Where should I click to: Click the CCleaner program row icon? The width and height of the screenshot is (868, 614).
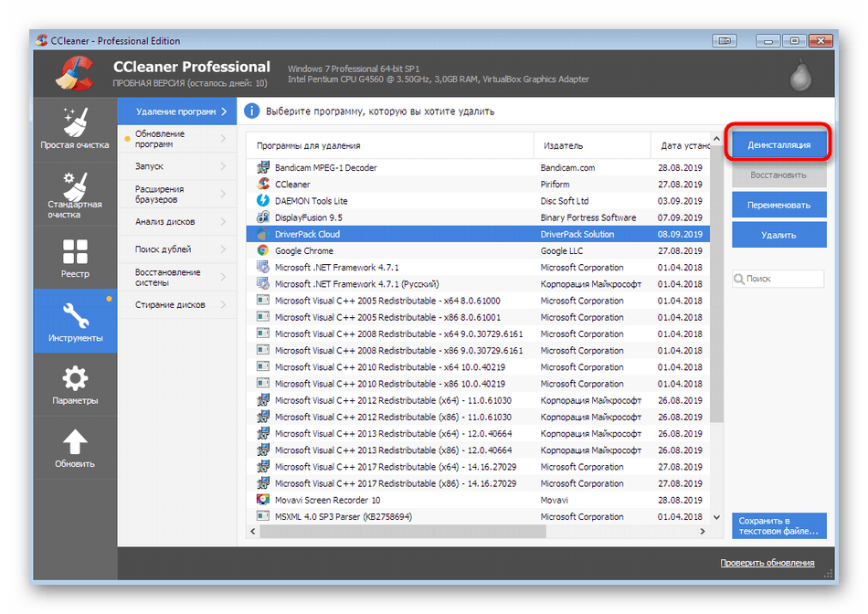coord(263,184)
